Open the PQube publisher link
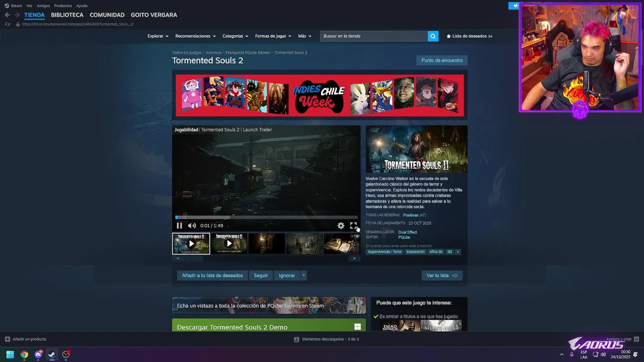 (404, 237)
